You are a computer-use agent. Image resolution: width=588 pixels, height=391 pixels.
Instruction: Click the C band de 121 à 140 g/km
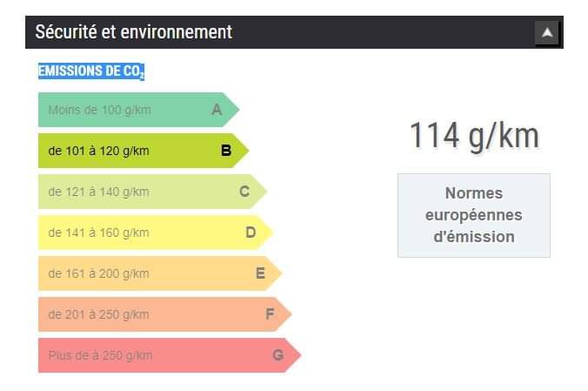[x=152, y=192]
